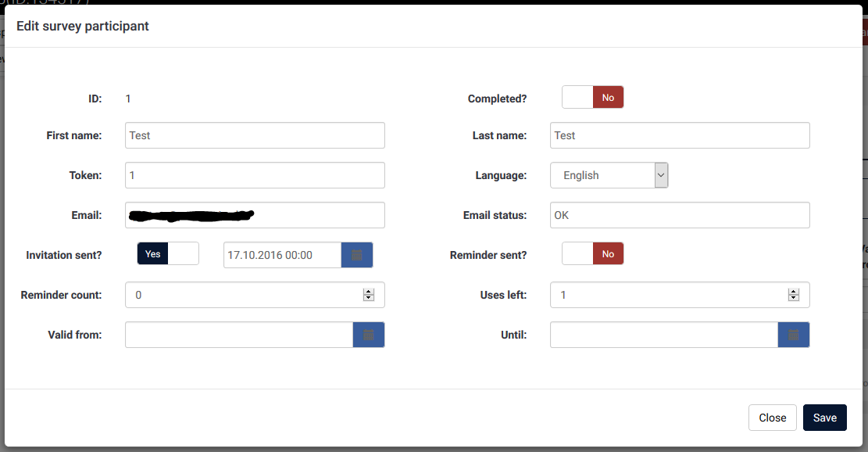The height and width of the screenshot is (452, 868).
Task: Click the Reminder count number field
Action: pos(242,295)
